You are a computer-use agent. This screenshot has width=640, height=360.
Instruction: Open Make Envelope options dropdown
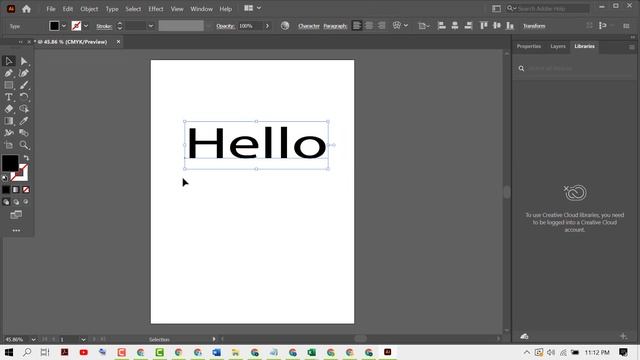pyautogui.click(x=406, y=26)
